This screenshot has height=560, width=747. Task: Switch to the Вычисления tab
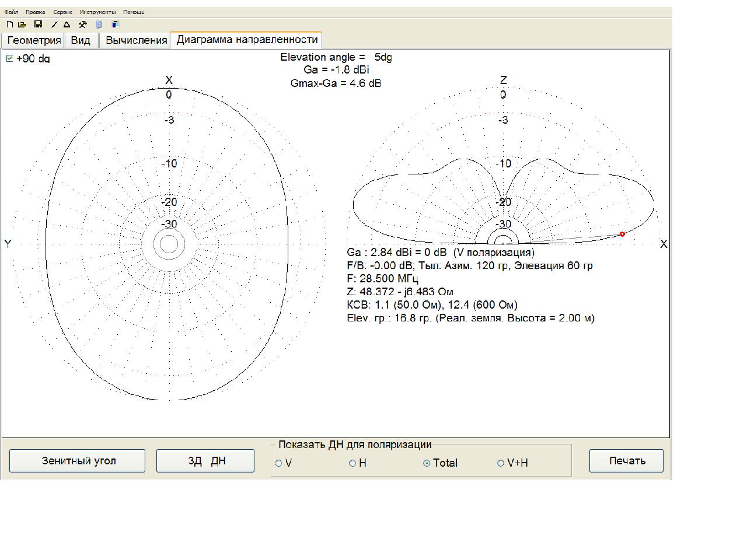(x=137, y=40)
